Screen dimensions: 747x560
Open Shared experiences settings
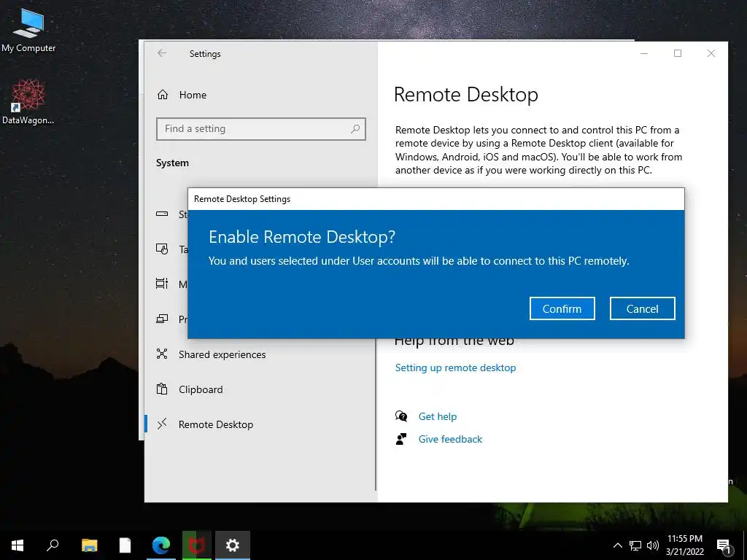[222, 354]
